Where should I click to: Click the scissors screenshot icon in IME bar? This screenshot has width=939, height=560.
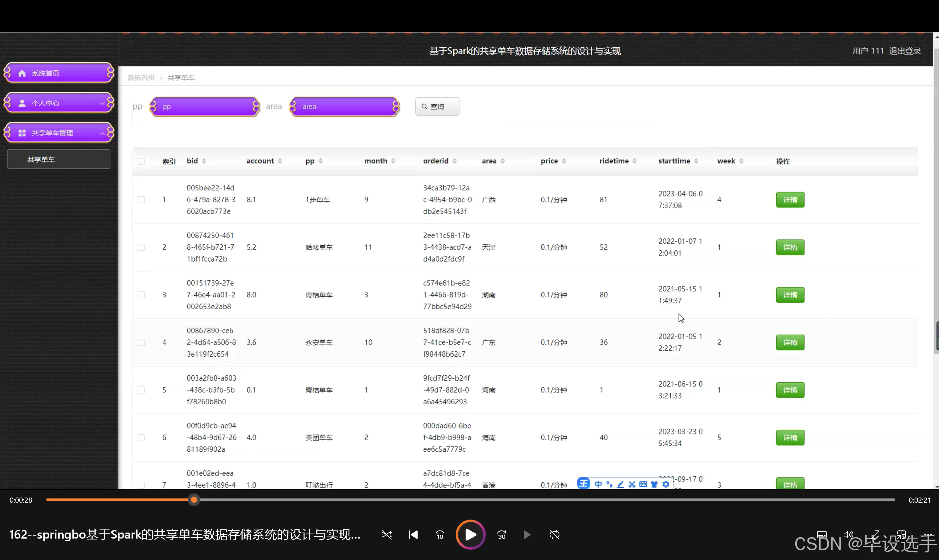coord(632,484)
